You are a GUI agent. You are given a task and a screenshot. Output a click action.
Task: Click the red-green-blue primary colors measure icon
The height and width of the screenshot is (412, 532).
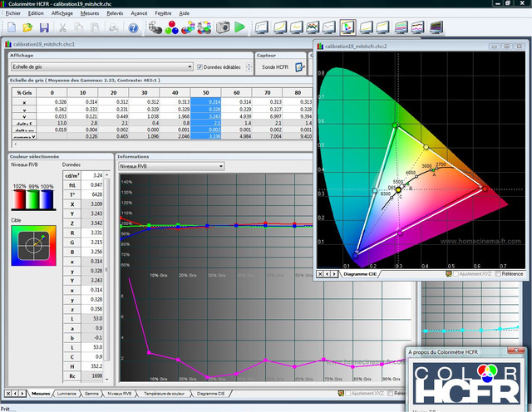tap(172, 27)
